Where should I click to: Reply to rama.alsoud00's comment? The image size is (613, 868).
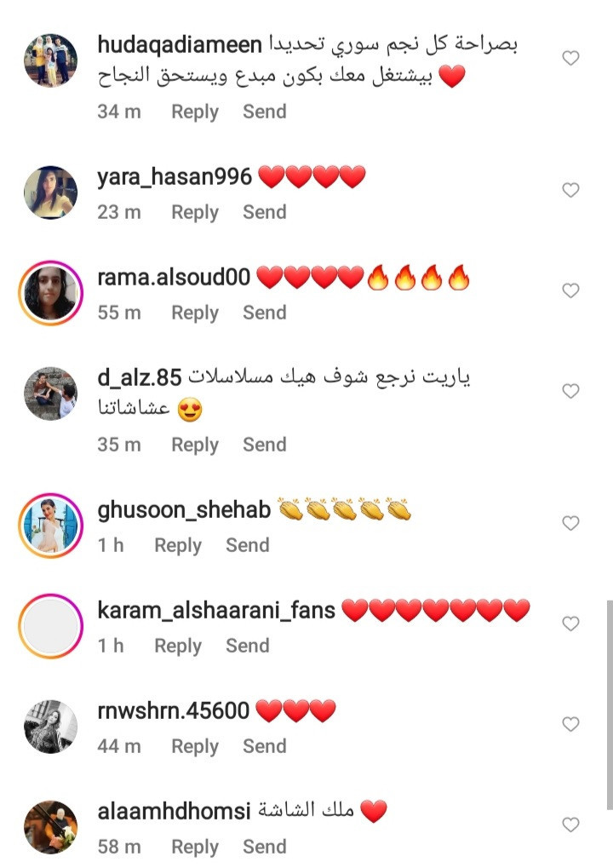pyautogui.click(x=195, y=313)
